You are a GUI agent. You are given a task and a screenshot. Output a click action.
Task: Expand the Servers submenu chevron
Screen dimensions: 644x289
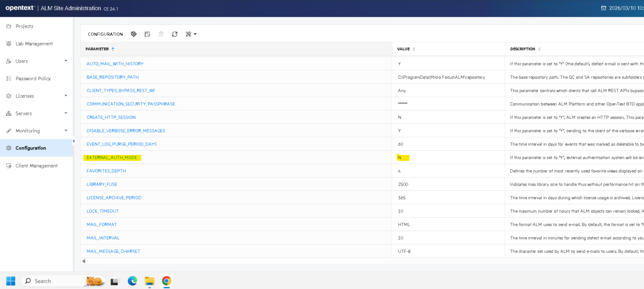pyautogui.click(x=66, y=113)
